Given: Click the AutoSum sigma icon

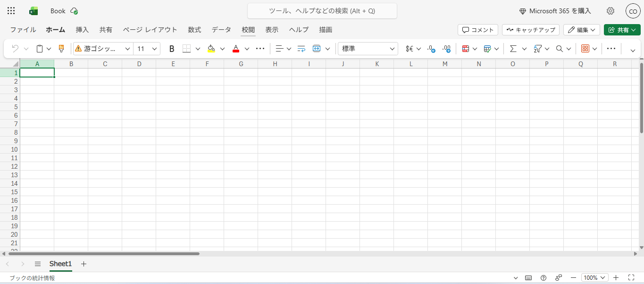Looking at the screenshot, I should [513, 49].
